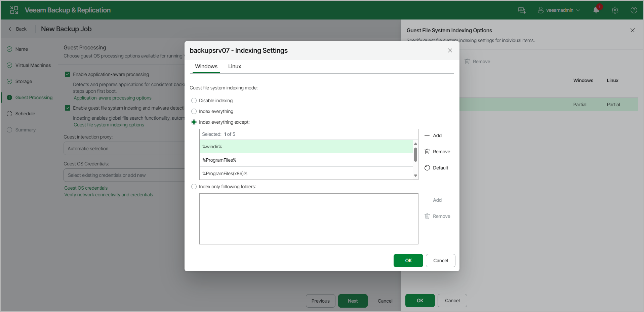Click the Previous wizard button
This screenshot has height=312, width=644.
pyautogui.click(x=321, y=301)
